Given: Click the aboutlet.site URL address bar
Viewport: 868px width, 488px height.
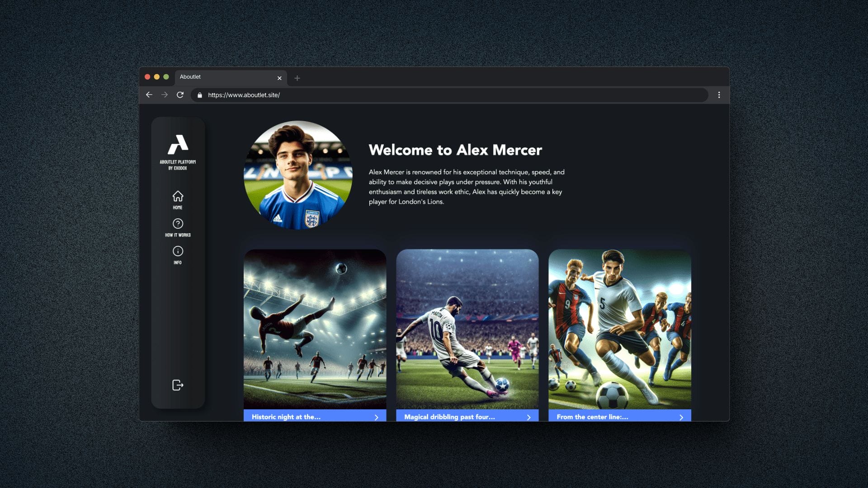Looking at the screenshot, I should 407,95.
